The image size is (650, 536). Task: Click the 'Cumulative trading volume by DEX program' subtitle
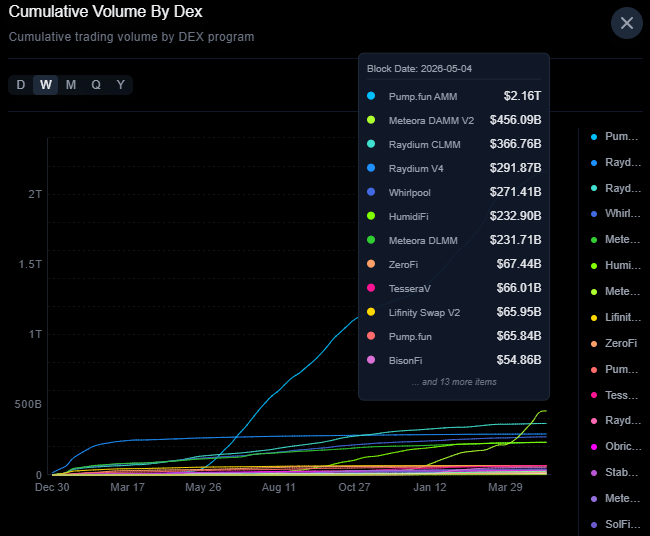pyautogui.click(x=131, y=37)
